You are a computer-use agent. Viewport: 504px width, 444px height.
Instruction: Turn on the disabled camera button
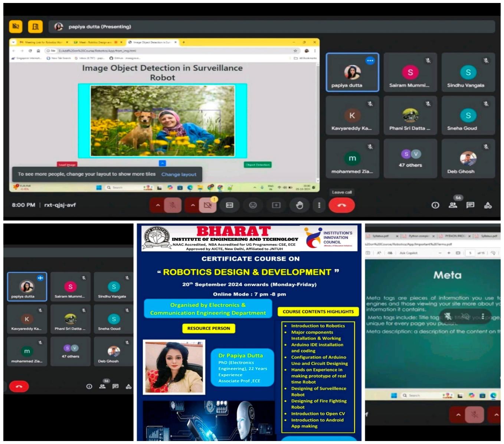pyautogui.click(x=207, y=205)
